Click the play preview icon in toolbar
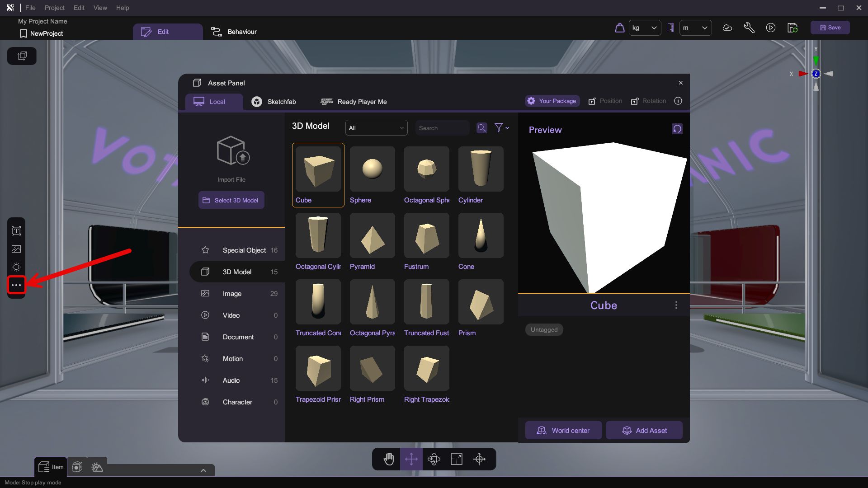868x488 pixels. click(771, 28)
